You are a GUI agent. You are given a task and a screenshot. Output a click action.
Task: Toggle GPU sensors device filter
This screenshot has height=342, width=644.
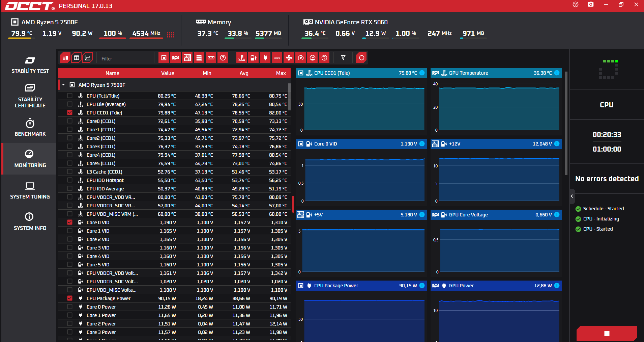tap(176, 58)
